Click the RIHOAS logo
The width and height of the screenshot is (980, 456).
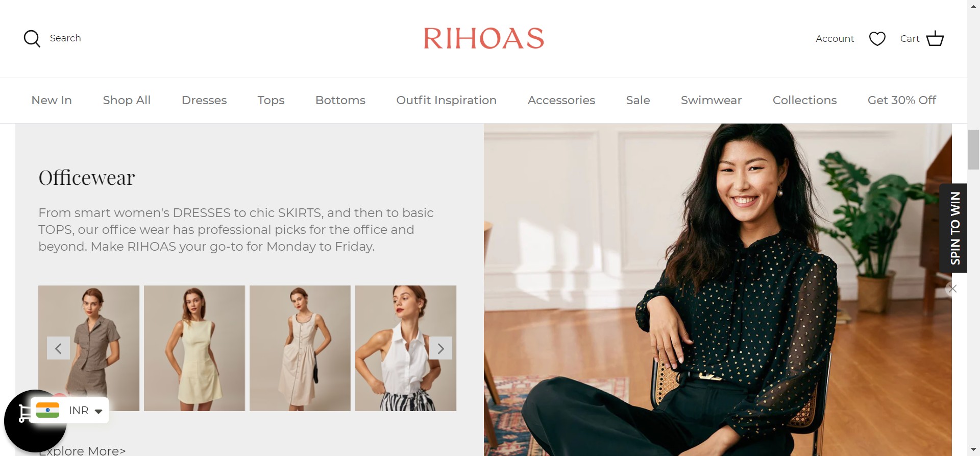tap(484, 38)
